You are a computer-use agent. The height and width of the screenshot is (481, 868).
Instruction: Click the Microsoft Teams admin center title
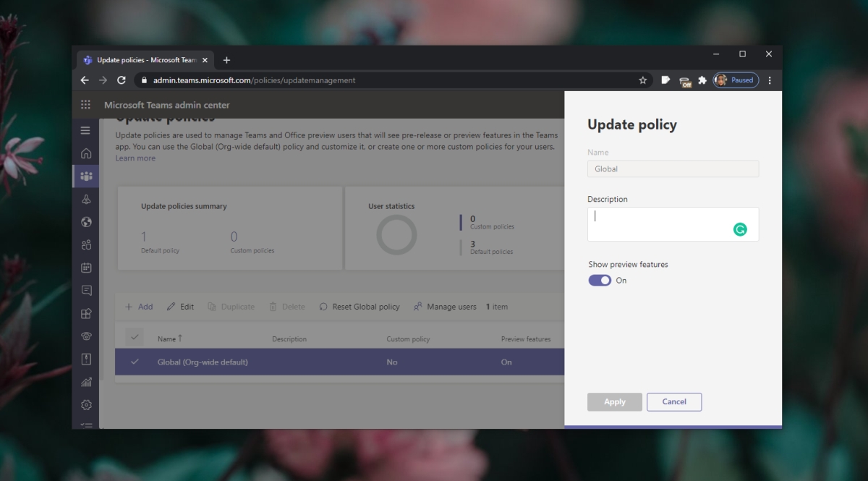[x=167, y=105]
